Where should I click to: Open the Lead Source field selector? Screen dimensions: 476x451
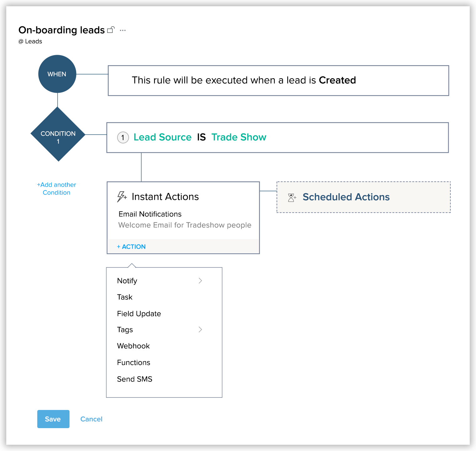coord(163,137)
